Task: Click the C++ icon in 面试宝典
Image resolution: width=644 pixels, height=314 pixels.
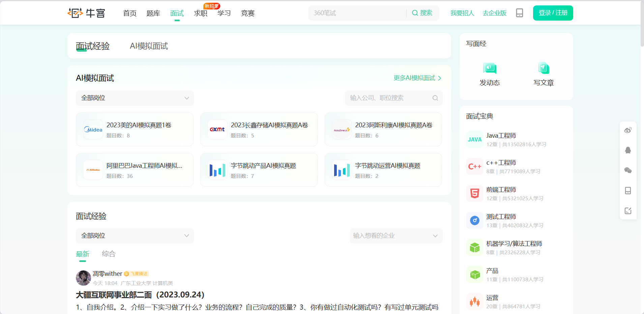Action: click(x=475, y=166)
